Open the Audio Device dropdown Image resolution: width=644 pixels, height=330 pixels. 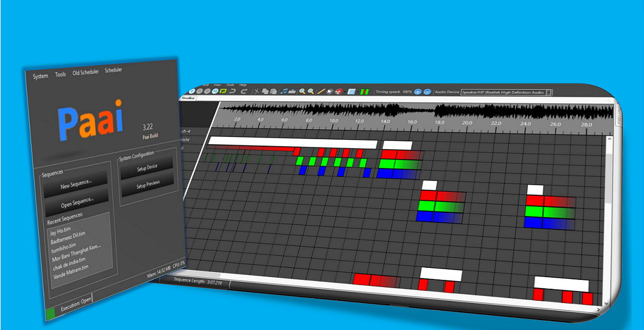point(506,92)
